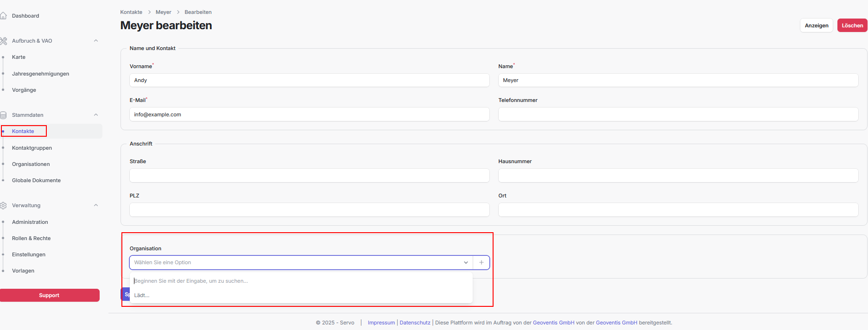The height and width of the screenshot is (330, 868).
Task: Open the Impressum footer link
Action: pyautogui.click(x=381, y=323)
